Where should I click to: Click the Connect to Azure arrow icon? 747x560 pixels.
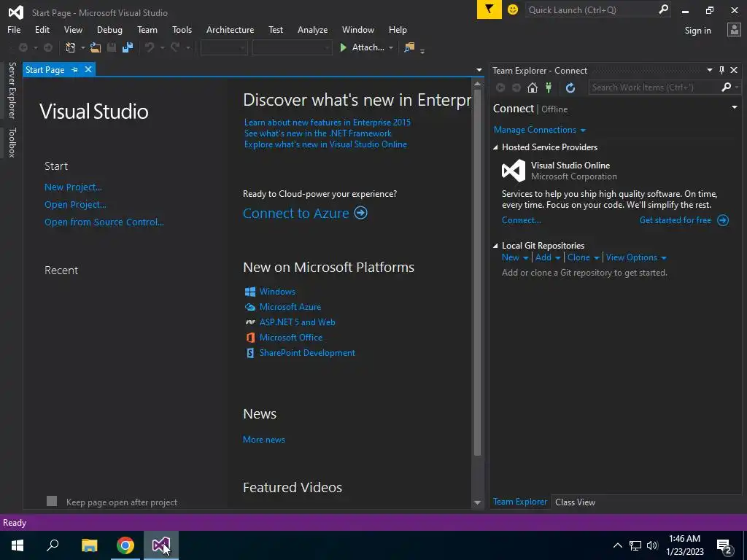360,212
